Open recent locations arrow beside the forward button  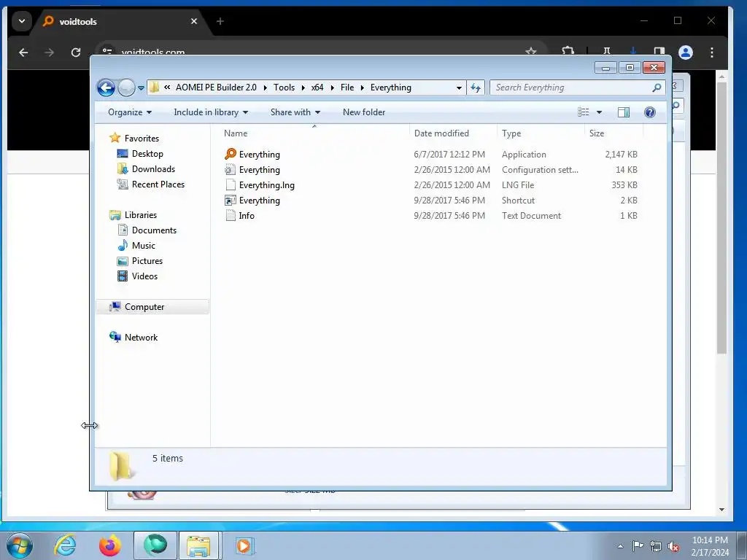click(141, 88)
